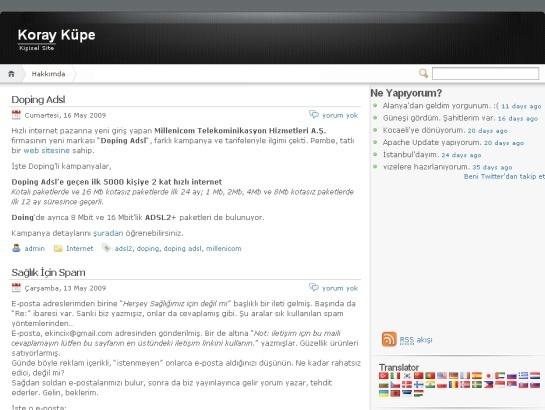The height and width of the screenshot is (410, 545).
Task: Click the tweet 'Apache Update yapıyorum.'
Action: pos(432,142)
